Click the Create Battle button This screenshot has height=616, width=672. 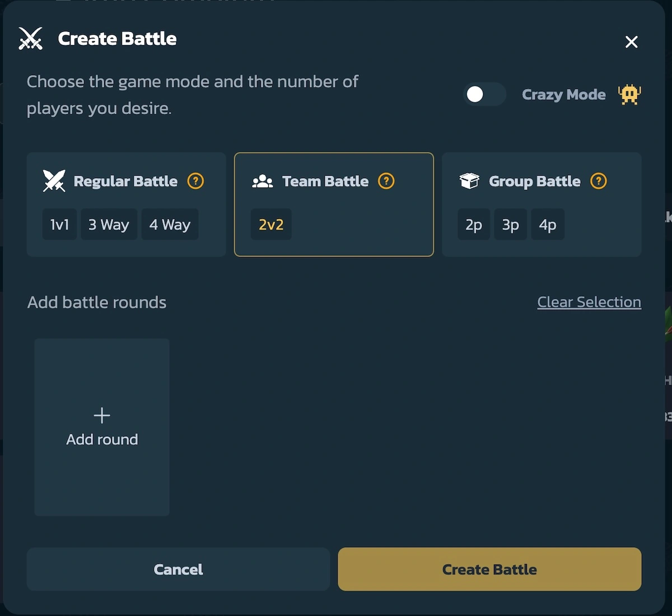pyautogui.click(x=489, y=569)
